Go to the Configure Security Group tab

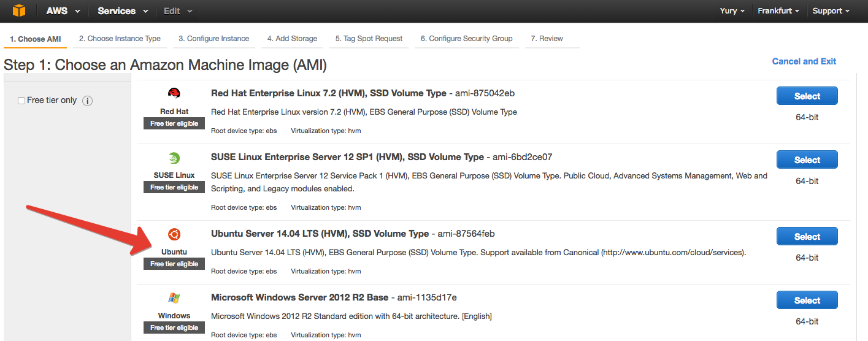coord(466,39)
